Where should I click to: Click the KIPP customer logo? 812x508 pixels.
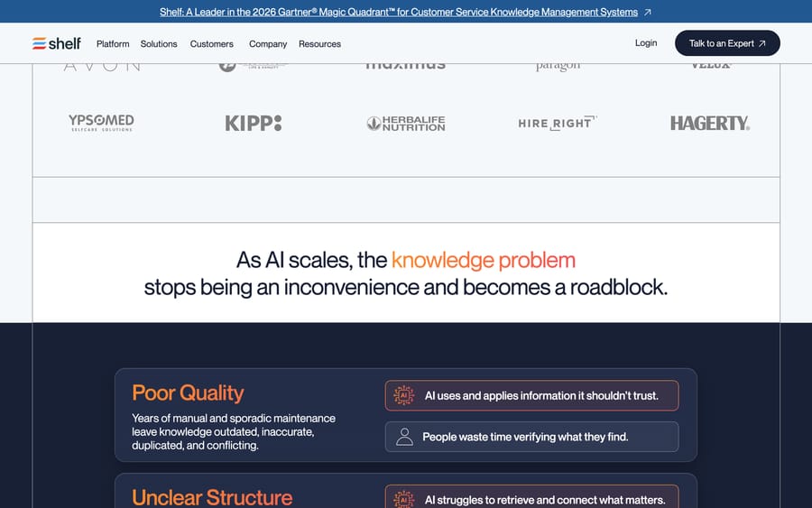[254, 124]
